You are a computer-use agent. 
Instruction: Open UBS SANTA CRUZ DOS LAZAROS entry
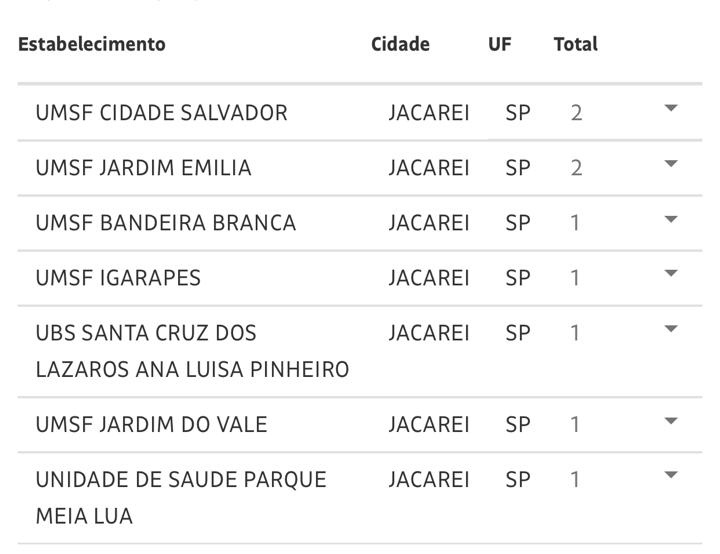click(x=192, y=351)
